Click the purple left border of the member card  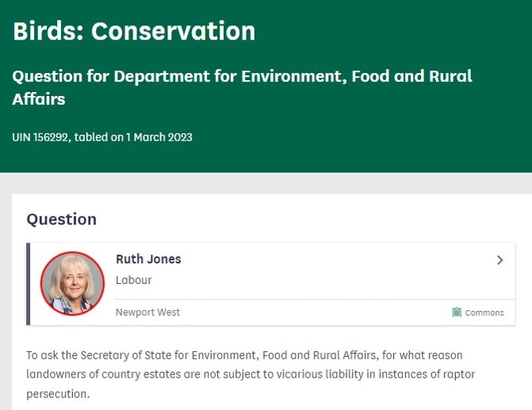(29, 283)
